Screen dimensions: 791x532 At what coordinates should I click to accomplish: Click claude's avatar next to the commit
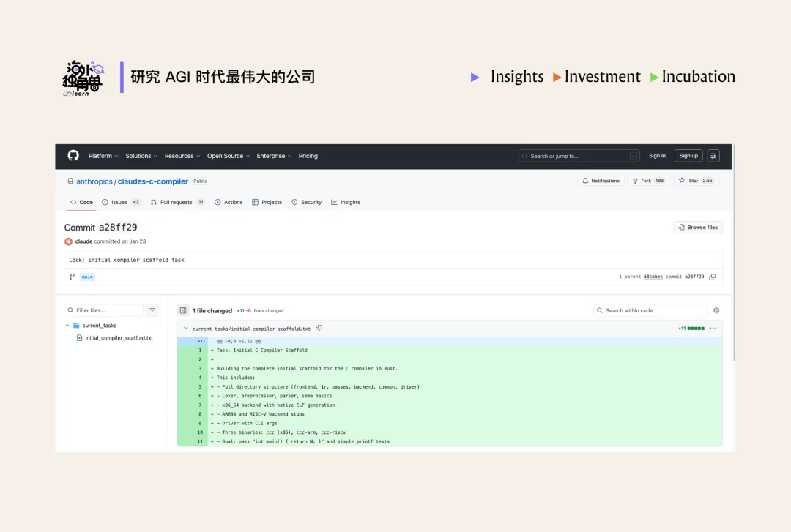pyautogui.click(x=68, y=241)
